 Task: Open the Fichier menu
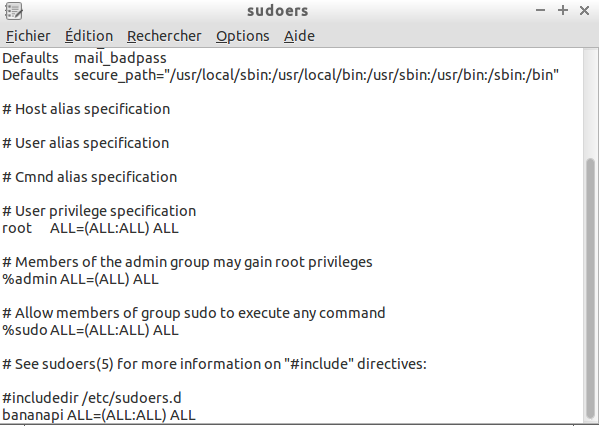[28, 36]
